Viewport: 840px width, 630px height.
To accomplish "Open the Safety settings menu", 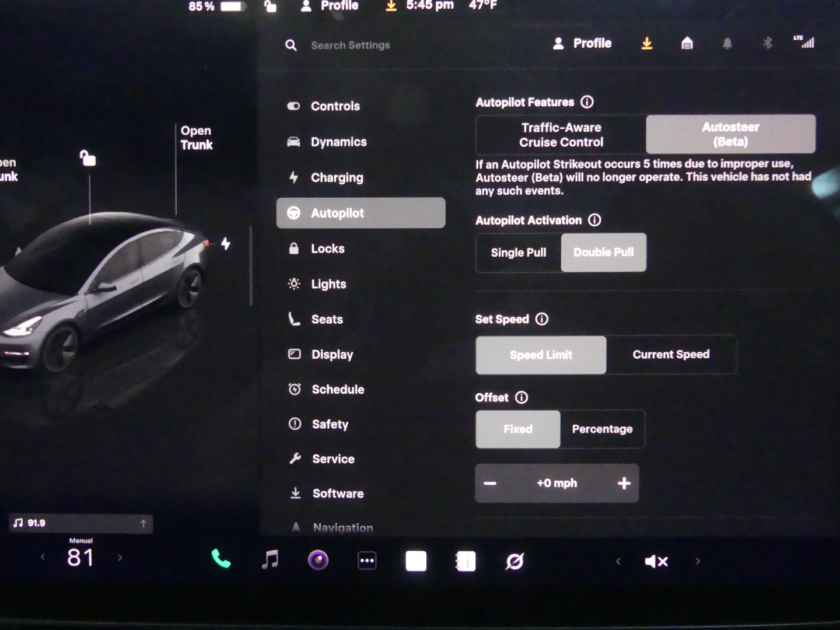I will coord(330,425).
